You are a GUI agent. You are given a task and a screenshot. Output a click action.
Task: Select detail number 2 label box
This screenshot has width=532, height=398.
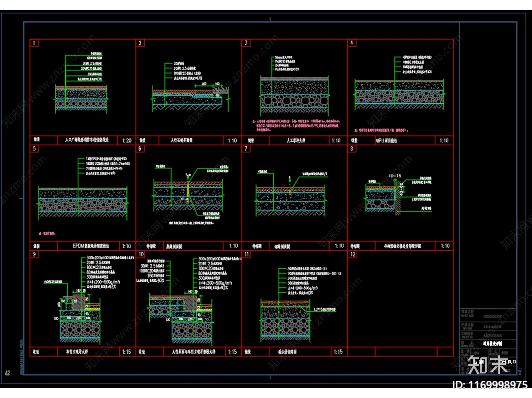coord(140,43)
